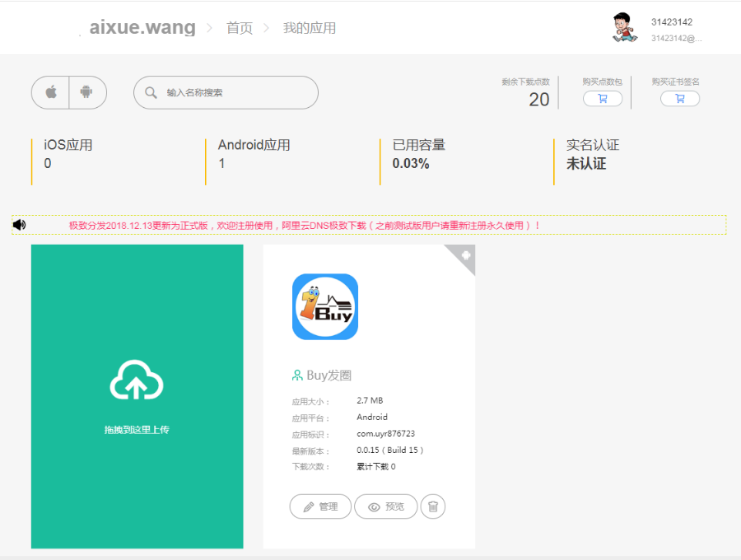
Task: Click the cloud upload icon
Action: [137, 380]
